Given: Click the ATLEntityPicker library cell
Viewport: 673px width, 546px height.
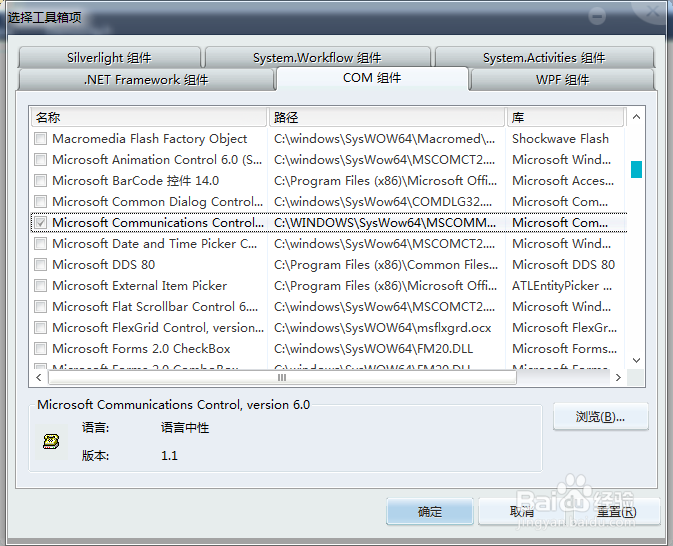Looking at the screenshot, I should (562, 286).
